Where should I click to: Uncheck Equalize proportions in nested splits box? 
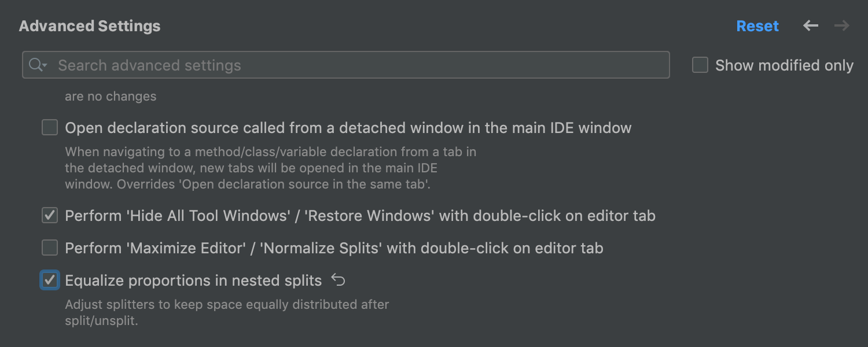click(50, 280)
